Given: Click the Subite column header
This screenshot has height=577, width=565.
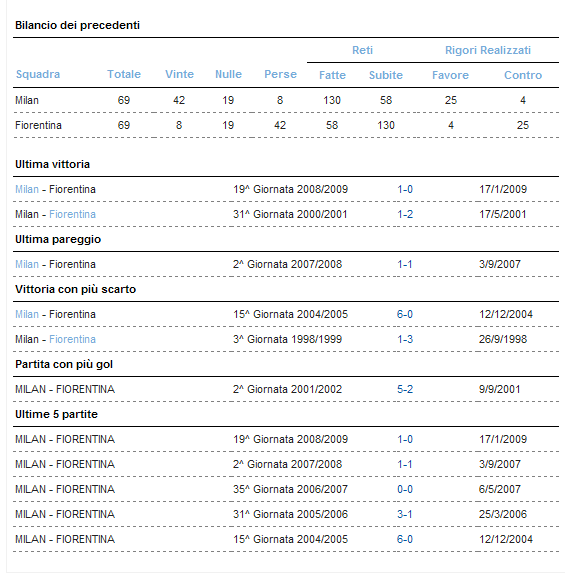Looking at the screenshot, I should click(386, 75).
